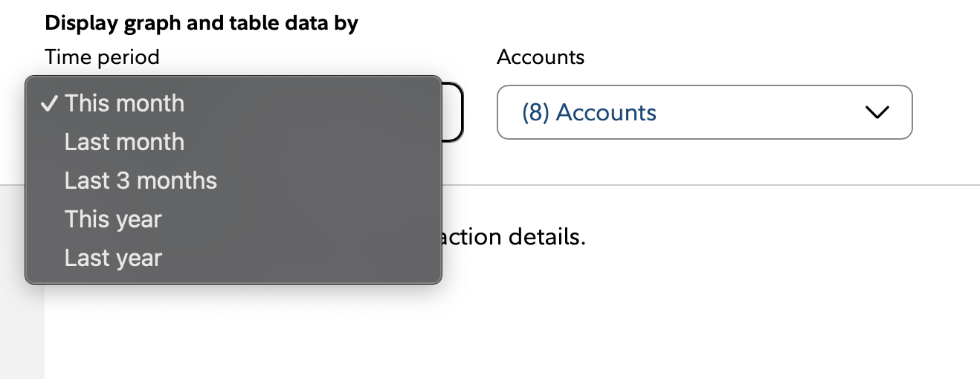
Task: Select the "This month" option
Action: (124, 103)
